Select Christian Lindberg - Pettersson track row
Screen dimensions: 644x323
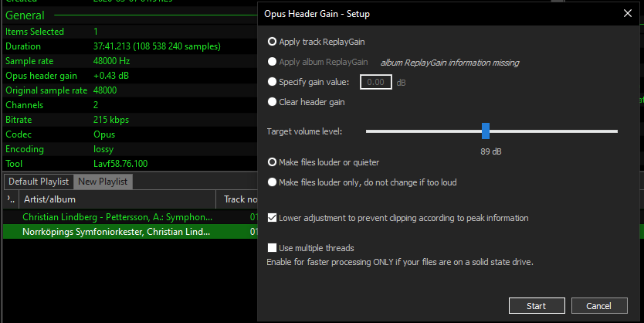tap(116, 217)
